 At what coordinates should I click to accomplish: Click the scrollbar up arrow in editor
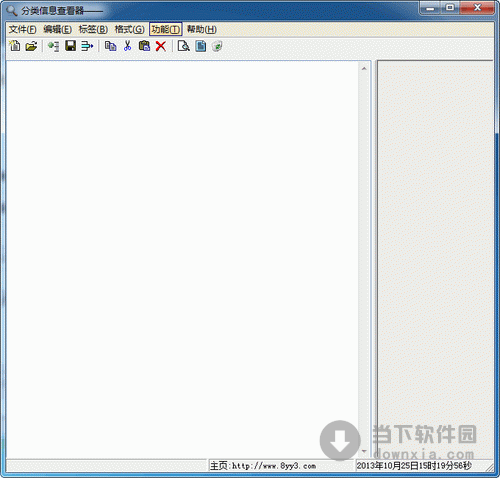[x=364, y=68]
